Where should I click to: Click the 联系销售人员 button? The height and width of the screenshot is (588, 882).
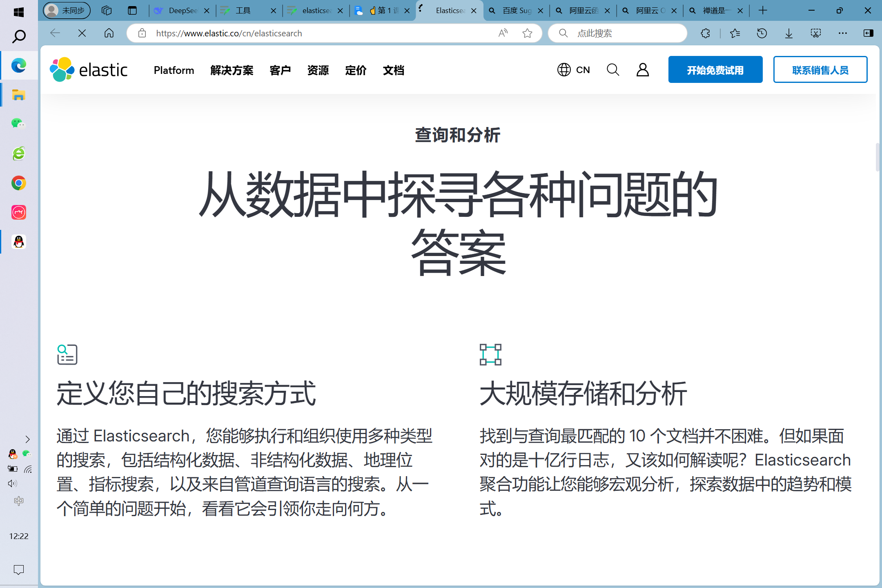click(x=820, y=69)
